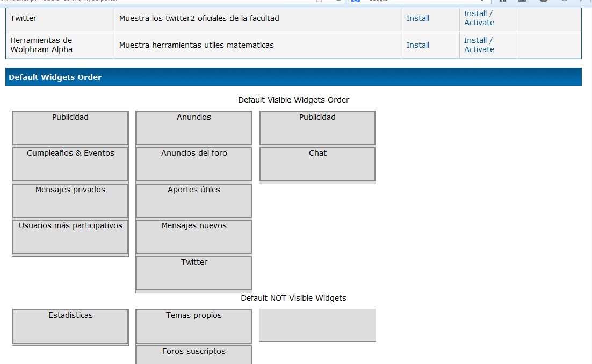
Task: Click Install link for Herramientas de Wolphram Alpha
Action: click(417, 45)
